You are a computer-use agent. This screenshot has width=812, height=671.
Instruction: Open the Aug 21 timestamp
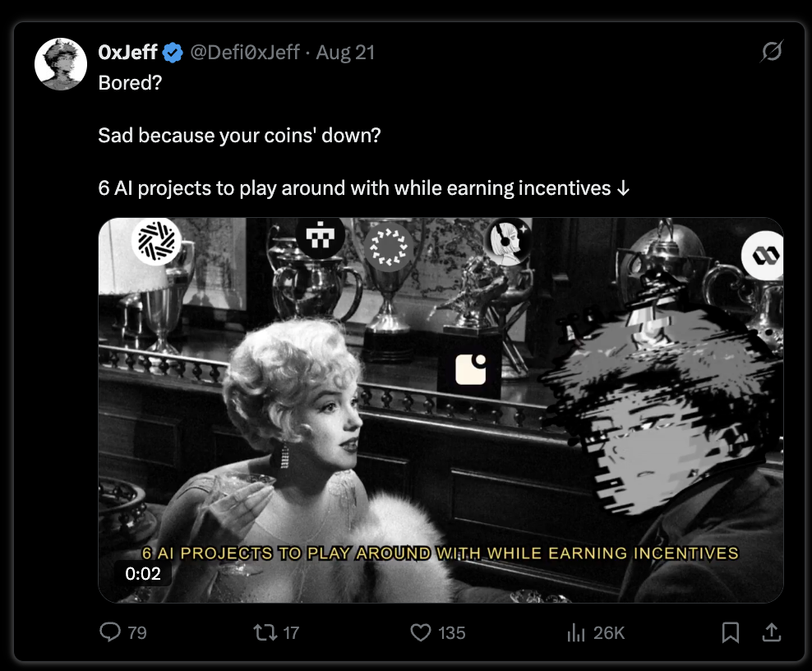345,53
